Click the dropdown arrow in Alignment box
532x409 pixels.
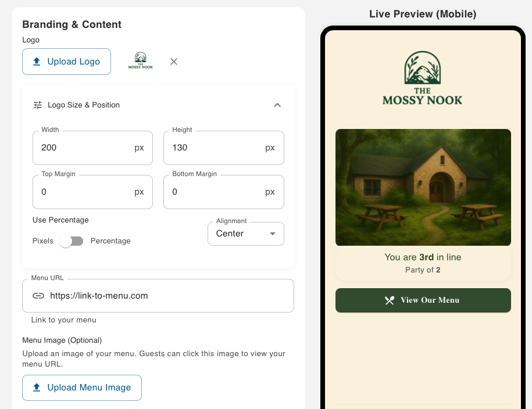tap(272, 234)
